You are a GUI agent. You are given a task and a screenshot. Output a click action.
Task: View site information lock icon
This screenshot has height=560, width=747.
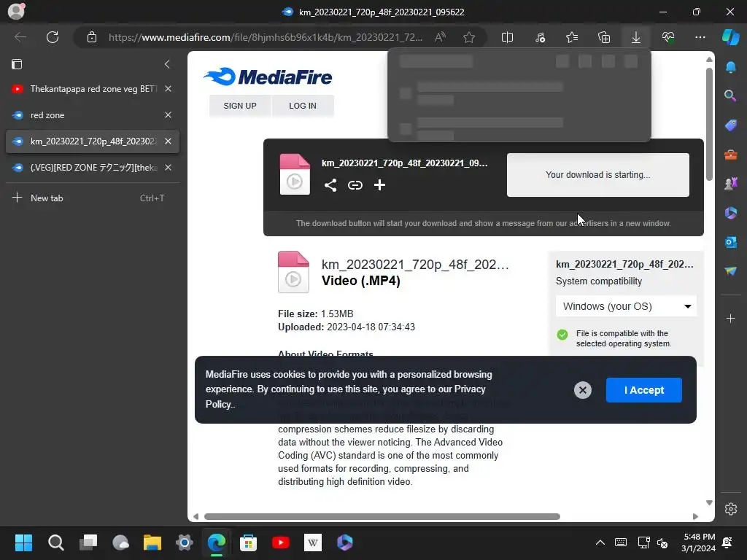pos(92,37)
